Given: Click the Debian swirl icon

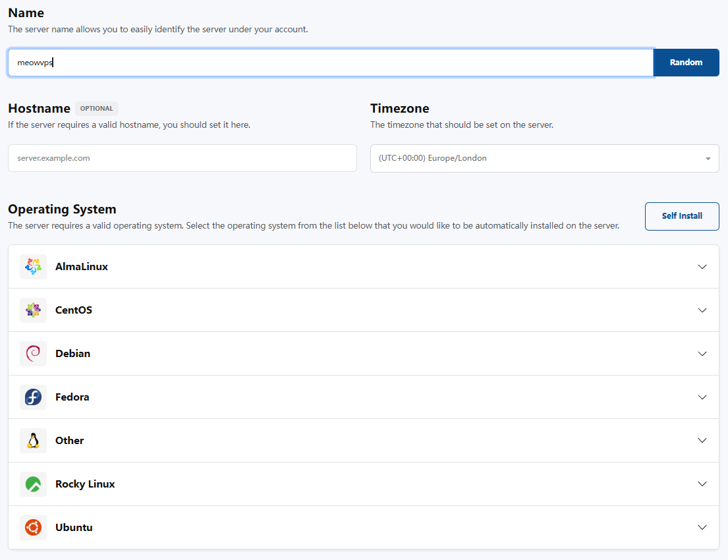Looking at the screenshot, I should 33,353.
